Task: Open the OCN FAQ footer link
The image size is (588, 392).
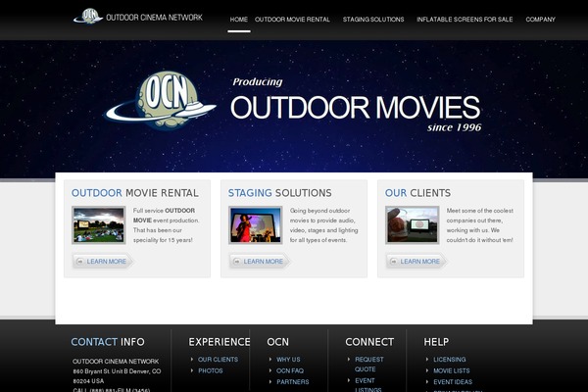Action: pyautogui.click(x=290, y=370)
